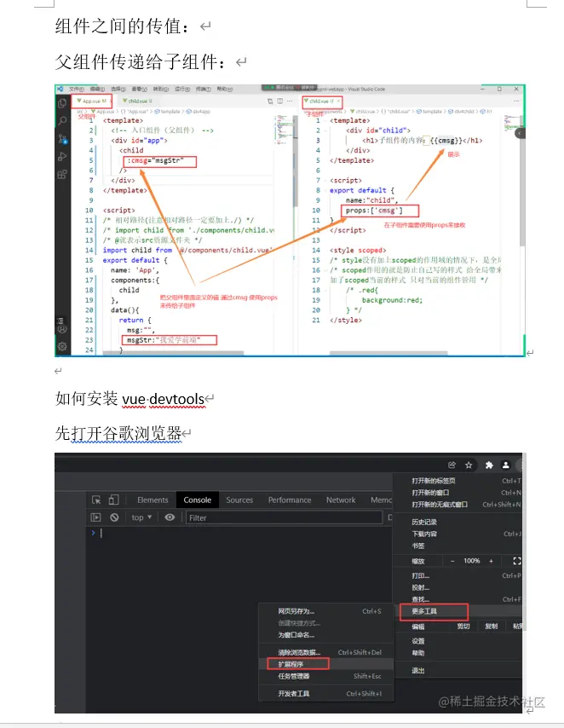Open the Chrome extensions puzzle icon
This screenshot has width=564, height=728.
[x=489, y=465]
